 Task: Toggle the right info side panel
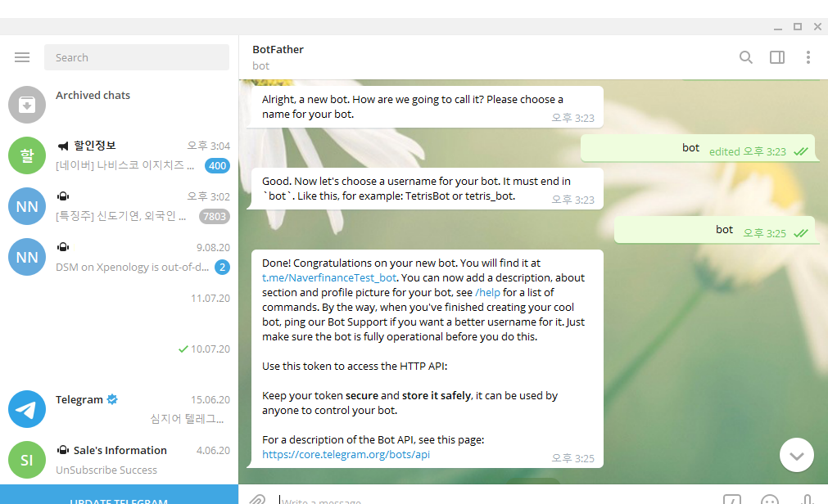(776, 57)
